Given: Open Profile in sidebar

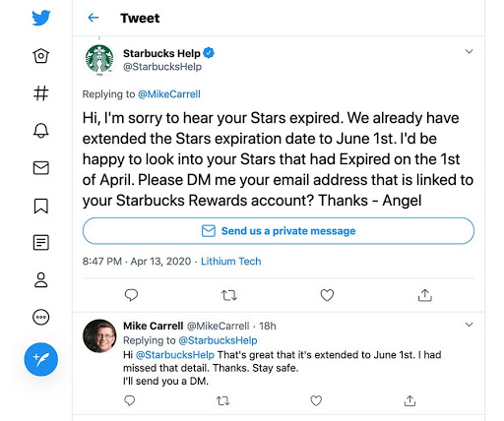Looking at the screenshot, I should (41, 280).
